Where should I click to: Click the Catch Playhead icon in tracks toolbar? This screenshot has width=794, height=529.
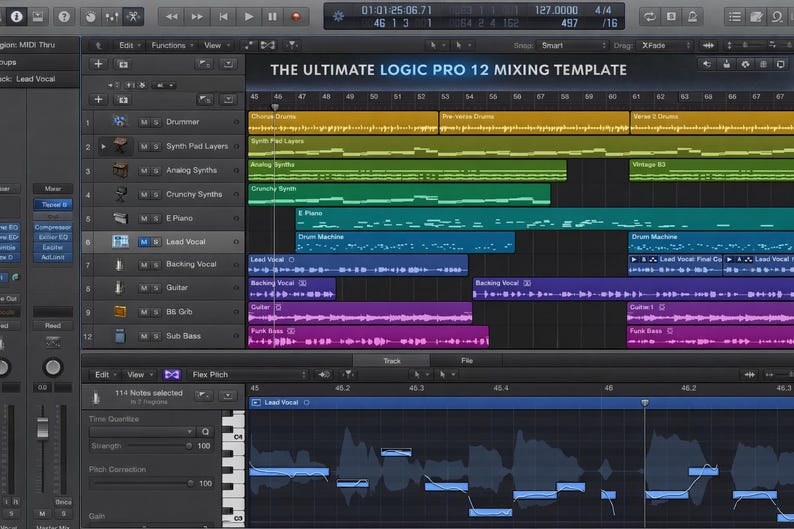tap(292, 46)
